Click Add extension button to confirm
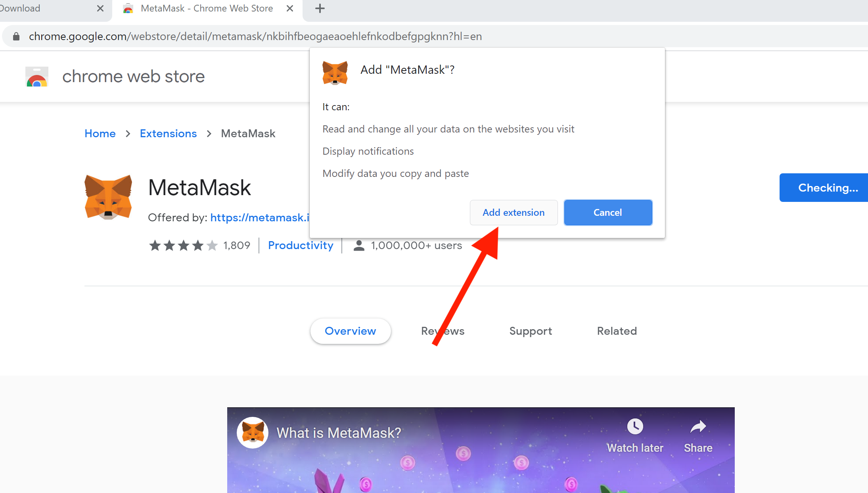Viewport: 868px width, 493px height. [513, 212]
